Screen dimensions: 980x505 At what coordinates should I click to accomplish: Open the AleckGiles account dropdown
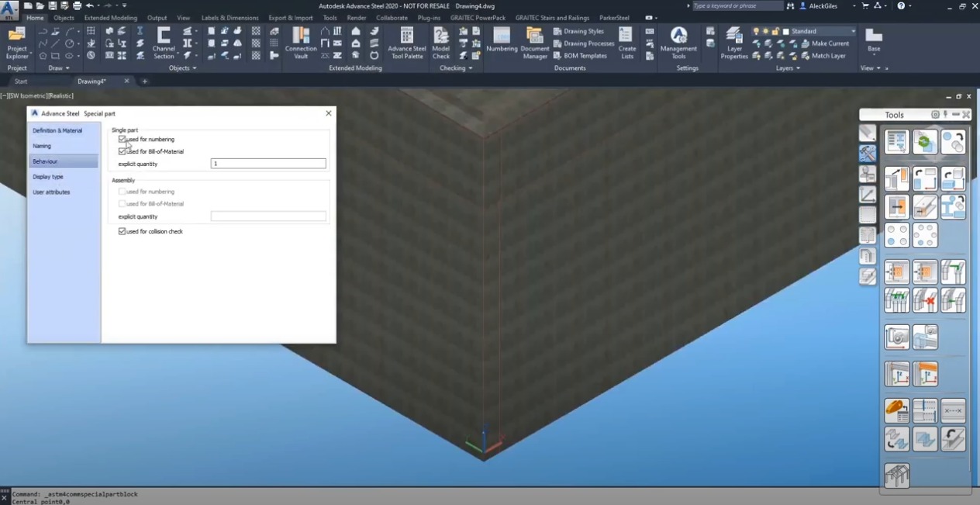tap(853, 5)
